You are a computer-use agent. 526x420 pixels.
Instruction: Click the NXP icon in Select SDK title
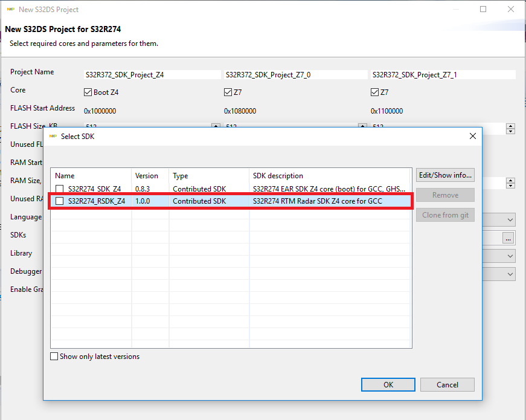pos(53,136)
